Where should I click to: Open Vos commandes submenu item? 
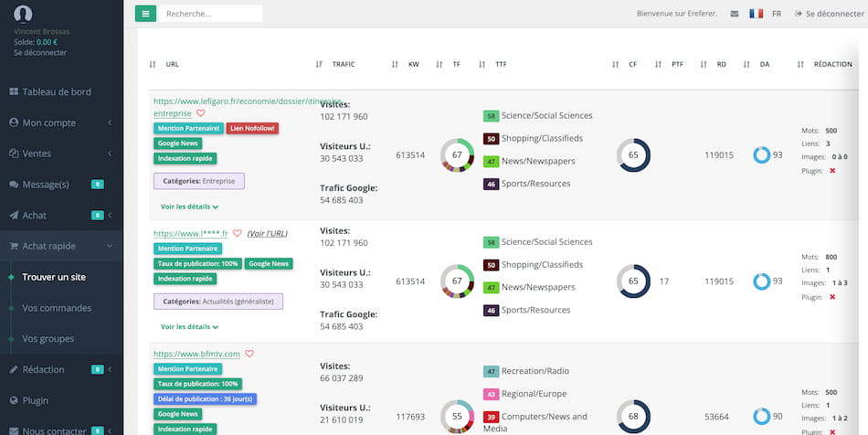click(x=57, y=308)
